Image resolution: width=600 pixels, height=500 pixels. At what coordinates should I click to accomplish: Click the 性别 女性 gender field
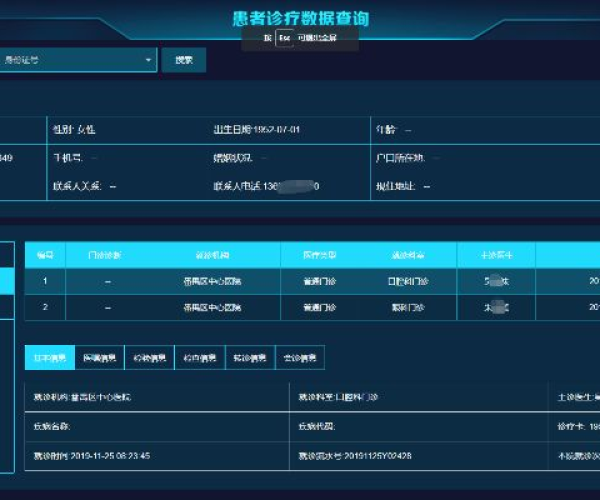pyautogui.click(x=74, y=130)
